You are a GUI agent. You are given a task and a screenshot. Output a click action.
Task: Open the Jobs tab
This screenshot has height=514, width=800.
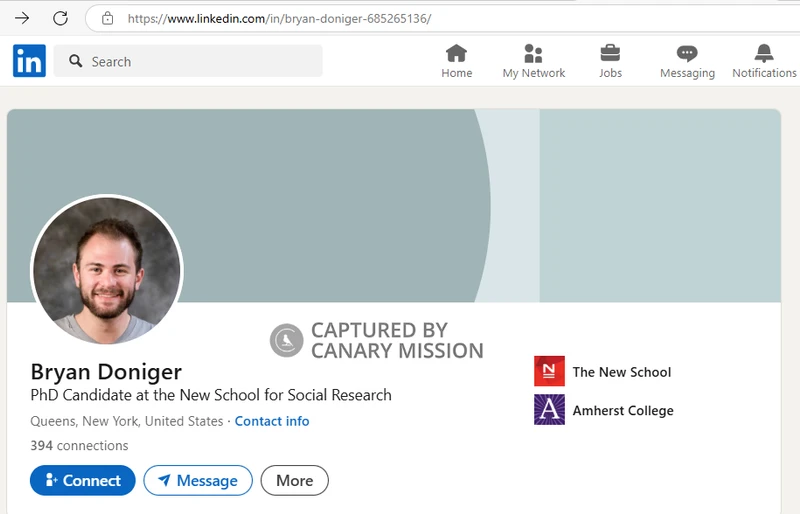[610, 61]
